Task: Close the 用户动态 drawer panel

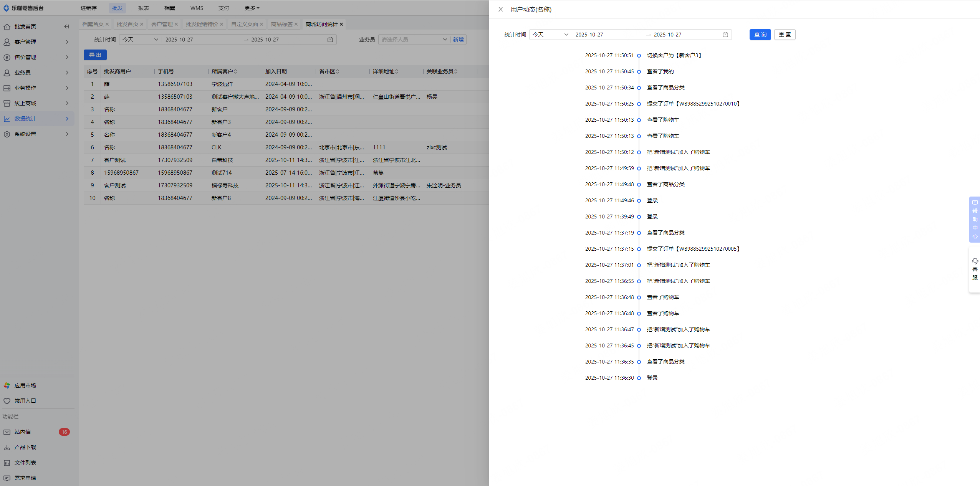Action: pos(500,9)
